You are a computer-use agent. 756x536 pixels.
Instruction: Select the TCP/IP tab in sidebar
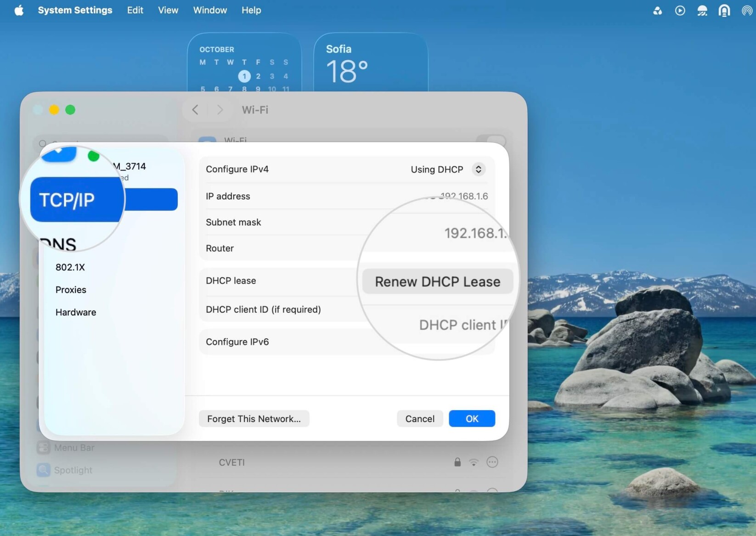tap(104, 200)
